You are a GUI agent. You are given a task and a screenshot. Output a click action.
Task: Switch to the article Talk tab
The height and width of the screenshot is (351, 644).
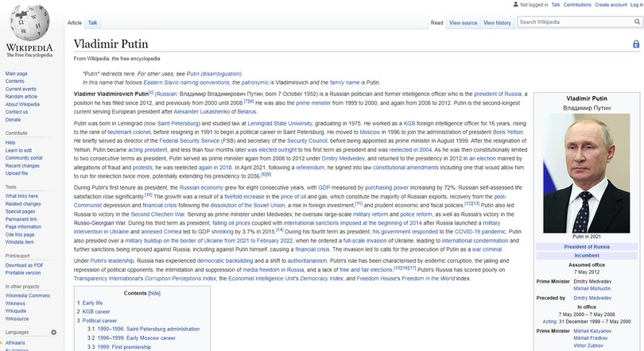tap(93, 23)
